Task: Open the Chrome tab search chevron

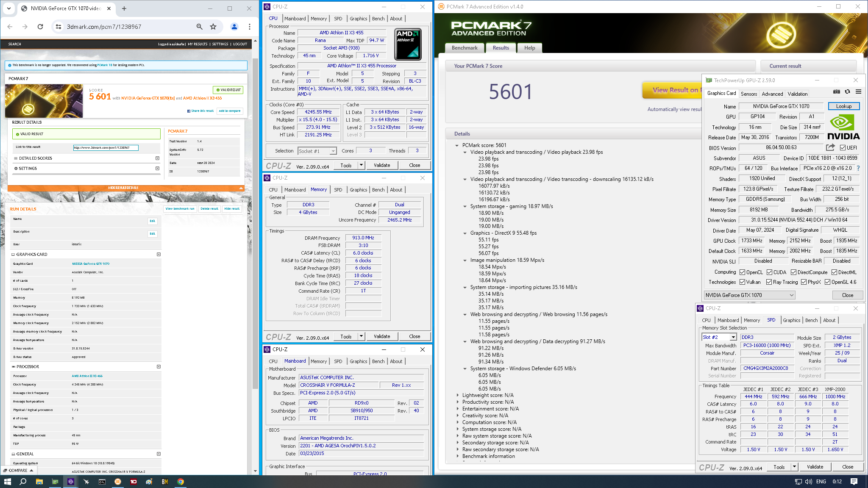Action: click(9, 8)
